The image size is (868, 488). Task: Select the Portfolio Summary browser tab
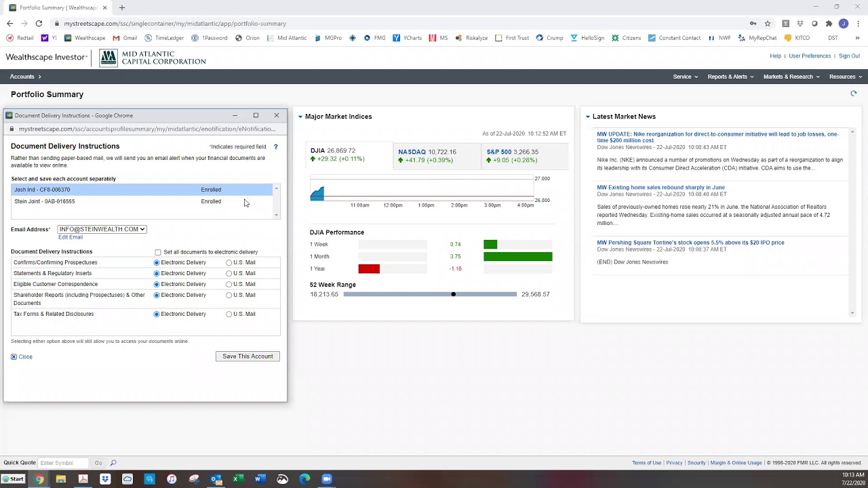[58, 7]
